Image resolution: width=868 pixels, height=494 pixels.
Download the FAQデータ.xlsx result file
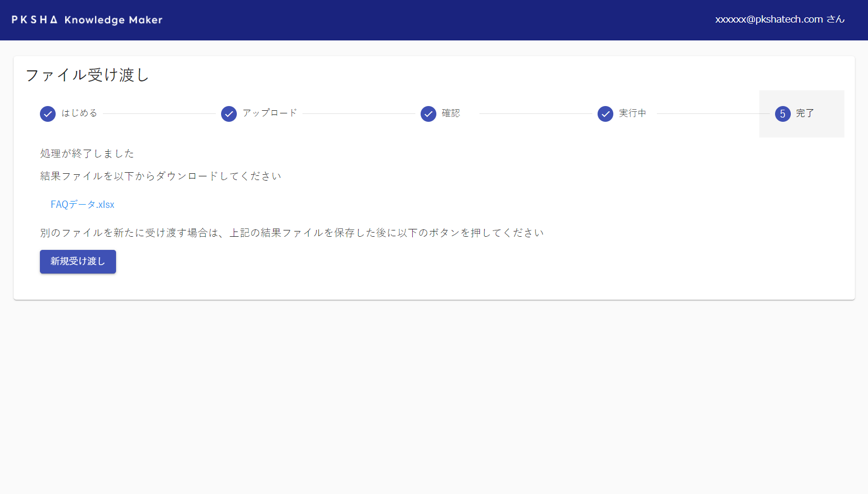(82, 205)
